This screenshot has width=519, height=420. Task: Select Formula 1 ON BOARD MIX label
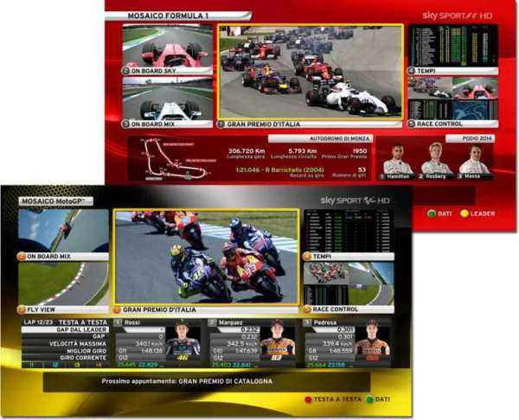coord(153,124)
